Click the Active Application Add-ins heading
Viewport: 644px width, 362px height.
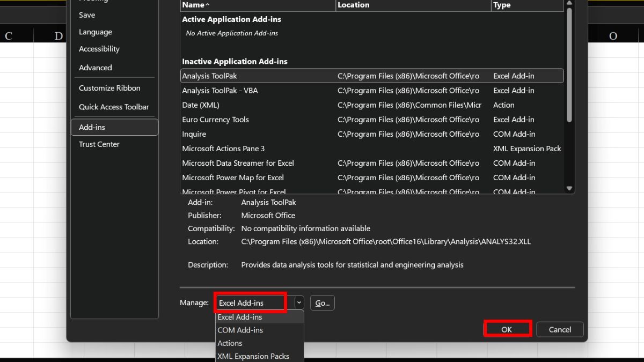click(x=231, y=19)
